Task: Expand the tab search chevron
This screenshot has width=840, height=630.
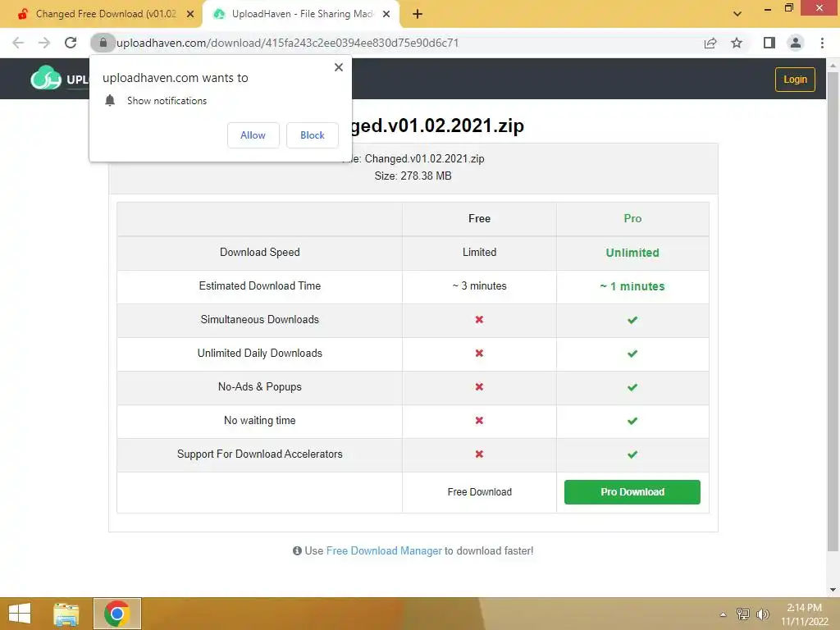Action: pyautogui.click(x=737, y=14)
